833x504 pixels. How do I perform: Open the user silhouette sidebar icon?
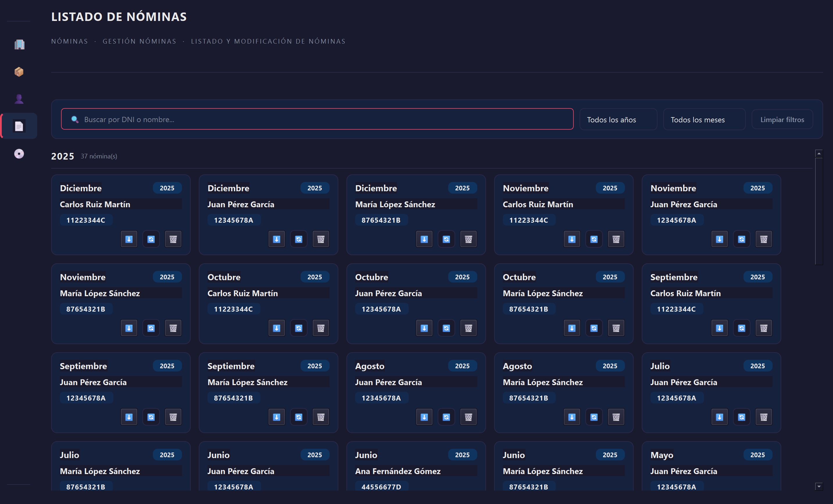coord(19,99)
